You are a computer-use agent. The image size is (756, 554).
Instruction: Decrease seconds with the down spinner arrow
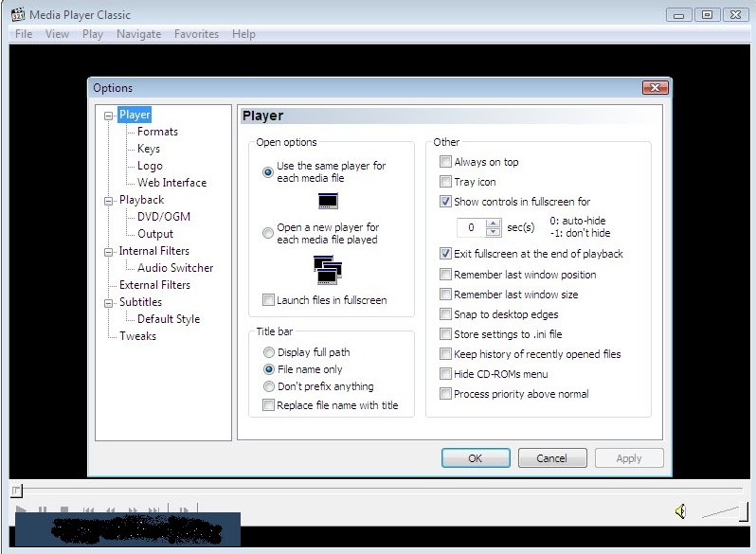[493, 231]
